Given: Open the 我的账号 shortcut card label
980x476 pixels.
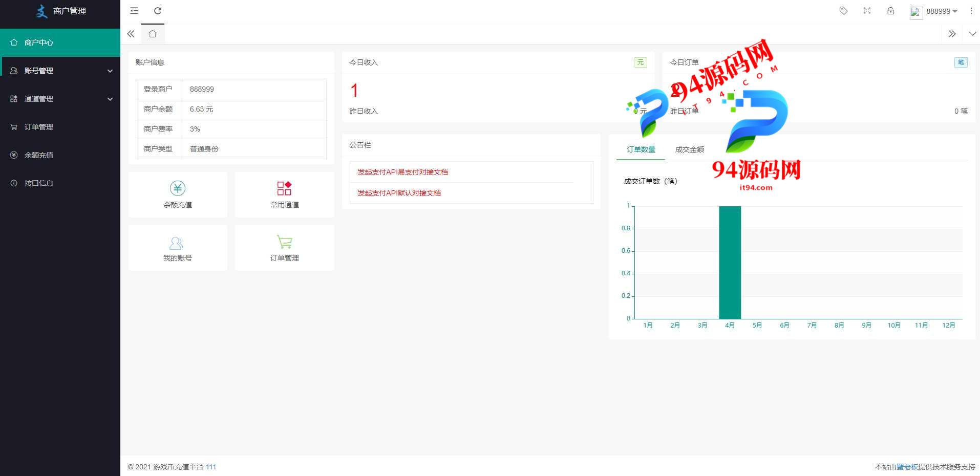Looking at the screenshot, I should pos(178,258).
